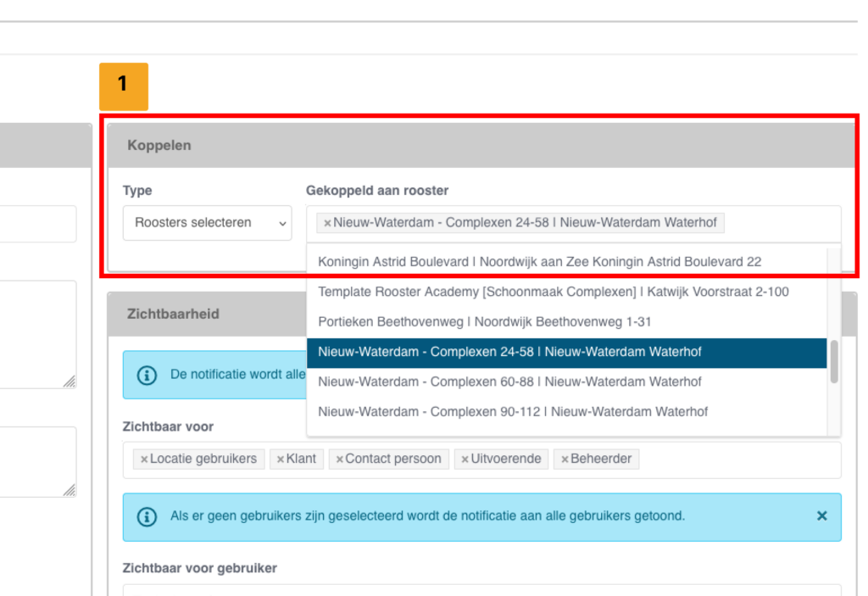The width and height of the screenshot is (868, 596).
Task: Remove the Nieuw-Waterdam Complexen 24-58 tag
Action: pos(327,224)
